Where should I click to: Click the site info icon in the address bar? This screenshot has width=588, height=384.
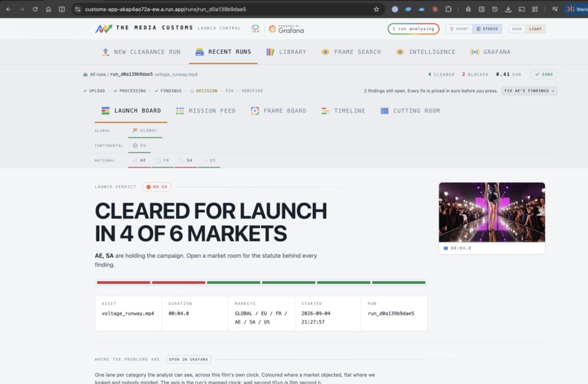pyautogui.click(x=77, y=9)
